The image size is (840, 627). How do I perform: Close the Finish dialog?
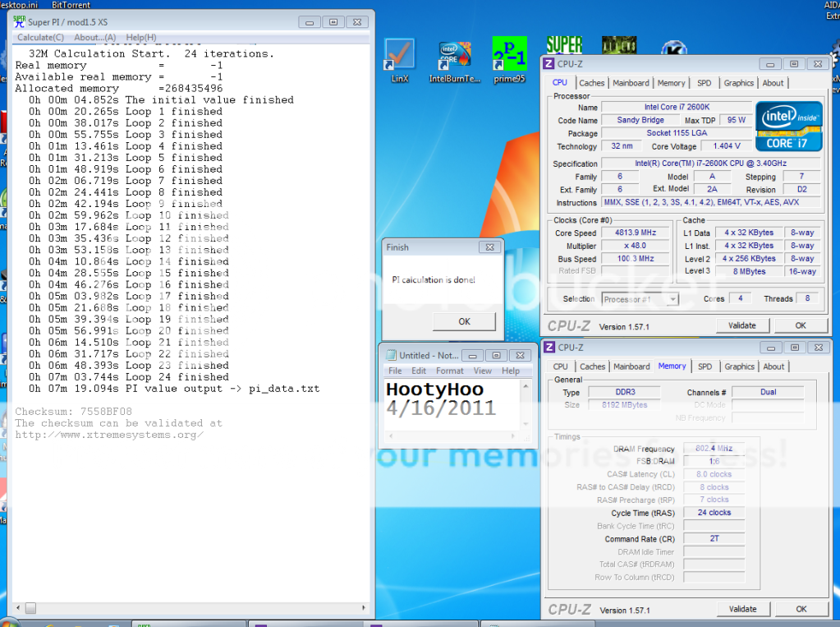489,247
